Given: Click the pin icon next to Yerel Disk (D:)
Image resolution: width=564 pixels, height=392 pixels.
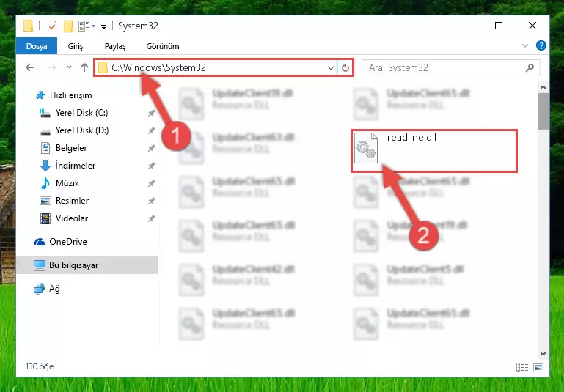Looking at the screenshot, I should pos(151,130).
